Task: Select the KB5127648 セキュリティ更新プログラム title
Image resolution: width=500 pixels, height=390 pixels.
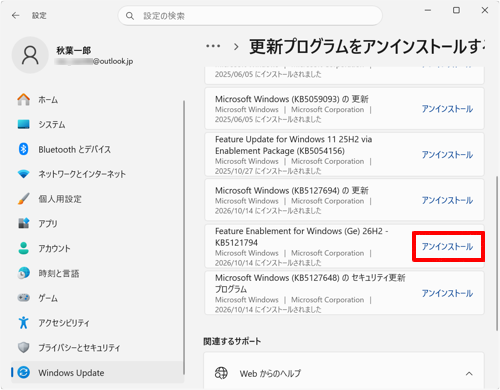Action: [x=310, y=283]
